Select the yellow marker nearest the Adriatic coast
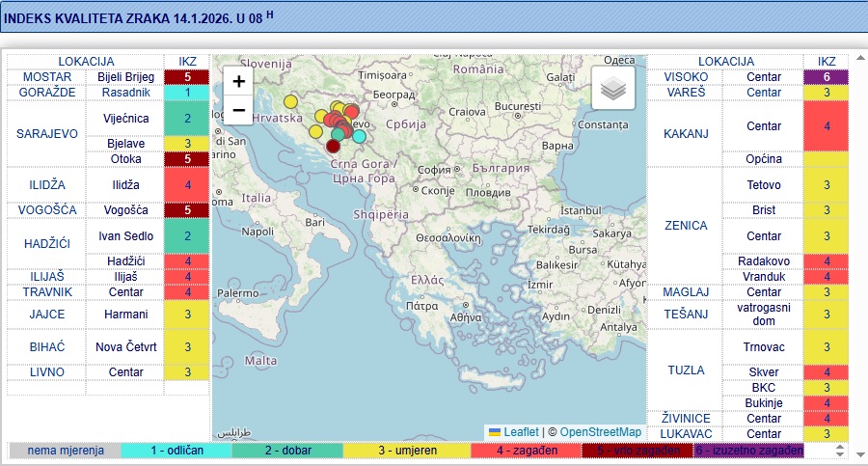Image resolution: width=868 pixels, height=466 pixels. point(316,131)
